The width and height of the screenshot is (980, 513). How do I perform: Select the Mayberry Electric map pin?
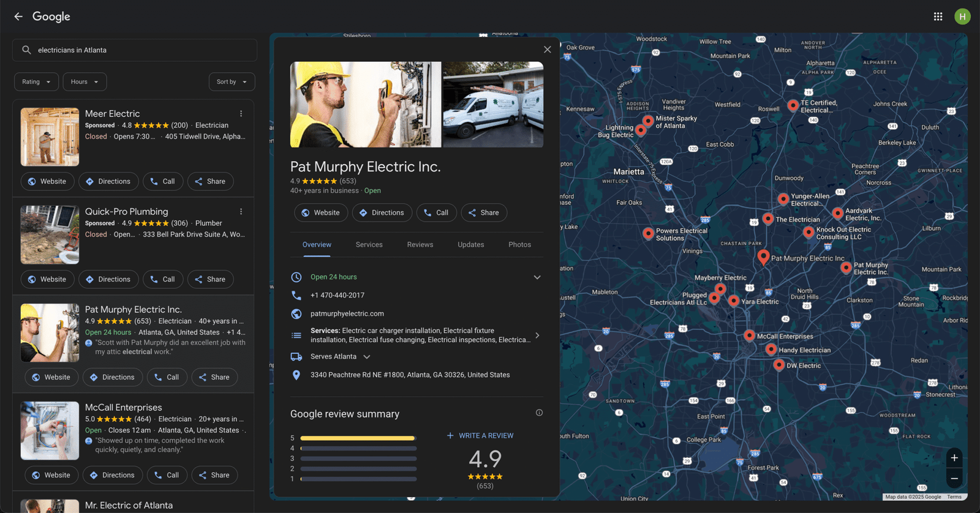coord(721,288)
